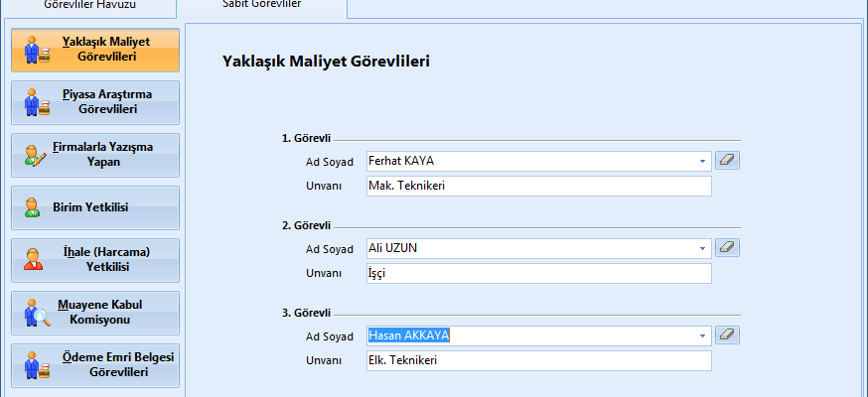Expand the Ferhat KAYA name dropdown

[x=703, y=161]
